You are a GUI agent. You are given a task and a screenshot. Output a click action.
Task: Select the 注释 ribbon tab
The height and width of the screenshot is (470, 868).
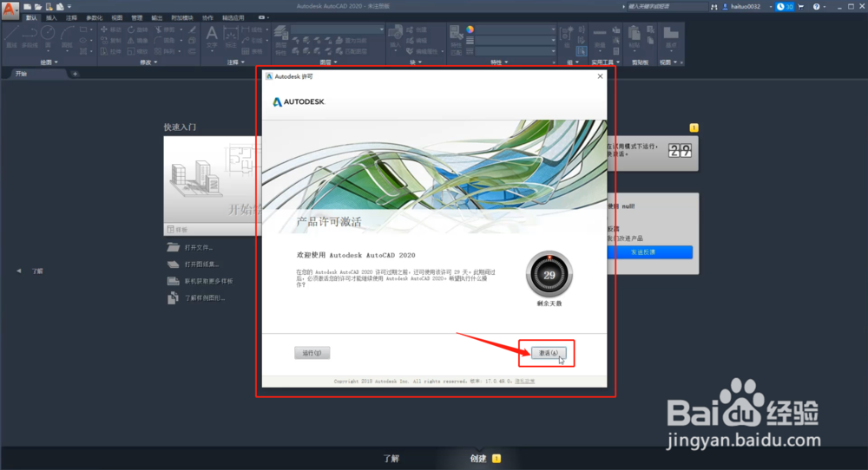[x=71, y=17]
